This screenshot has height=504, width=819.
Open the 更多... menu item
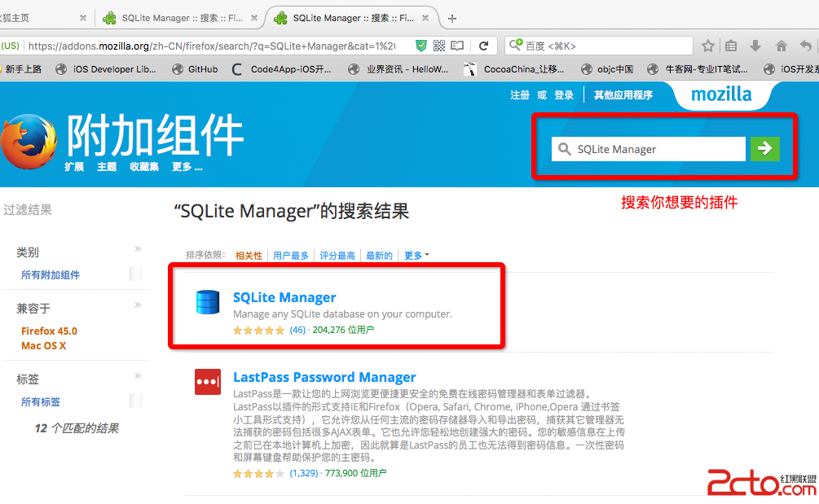[187, 167]
